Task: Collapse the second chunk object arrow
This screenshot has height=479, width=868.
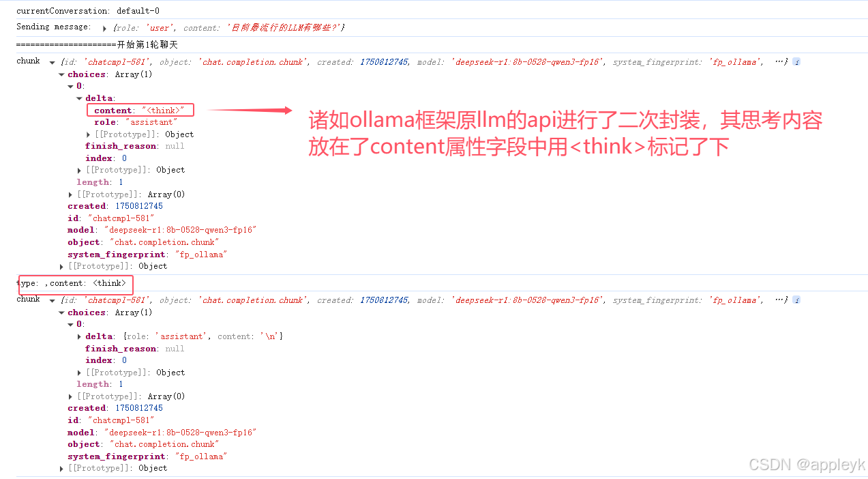Action: pyautogui.click(x=53, y=300)
